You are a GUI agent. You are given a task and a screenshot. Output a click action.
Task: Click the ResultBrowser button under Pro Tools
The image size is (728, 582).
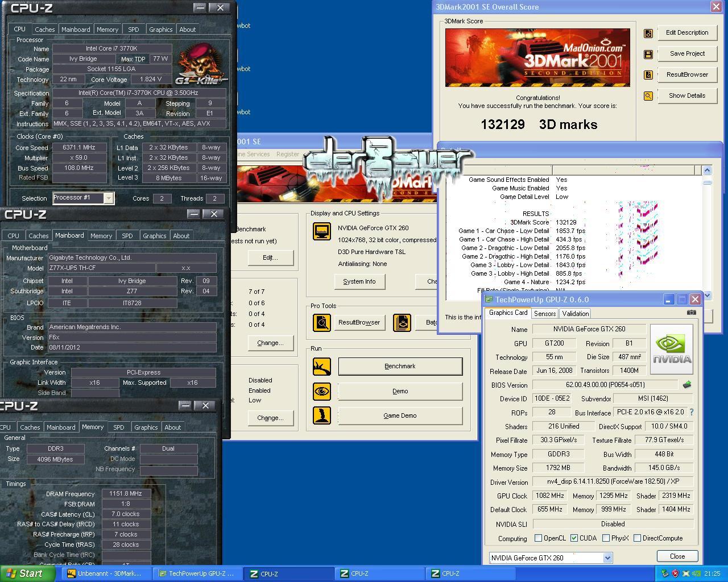tap(359, 322)
